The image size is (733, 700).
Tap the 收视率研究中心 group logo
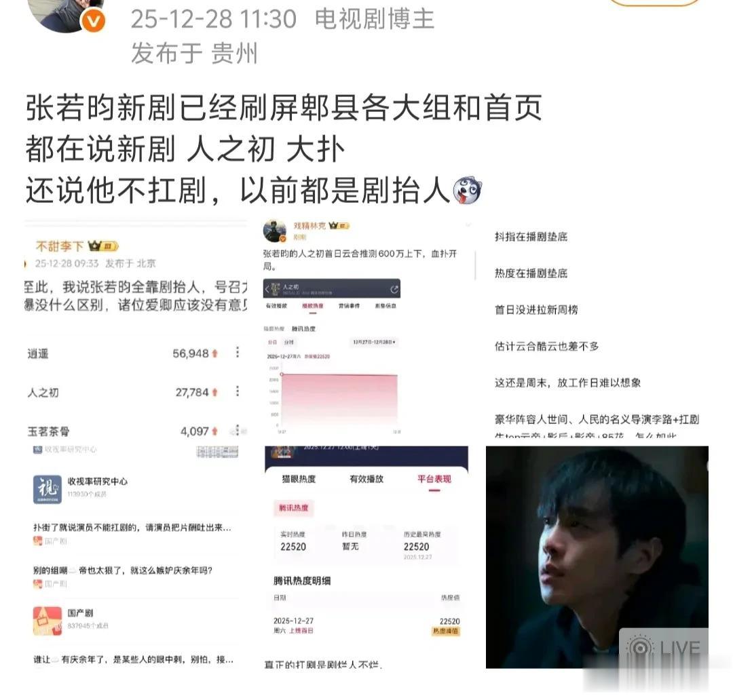(48, 489)
